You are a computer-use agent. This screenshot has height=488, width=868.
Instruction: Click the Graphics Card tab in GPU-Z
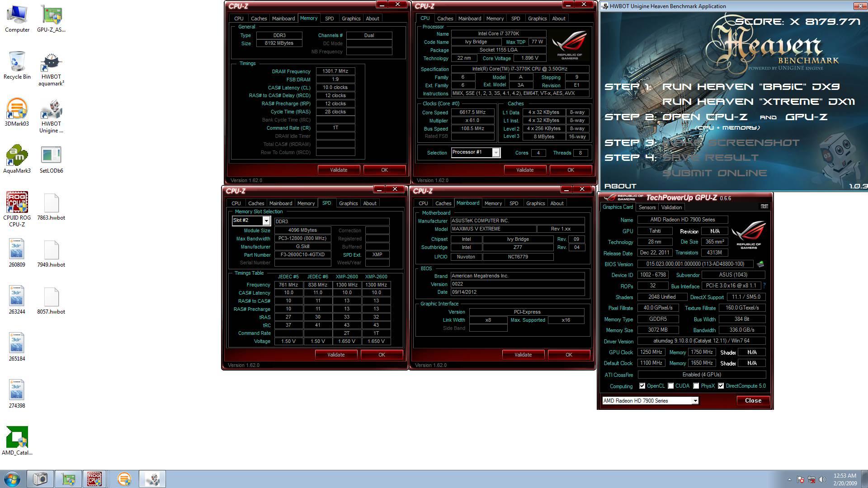[x=618, y=207]
